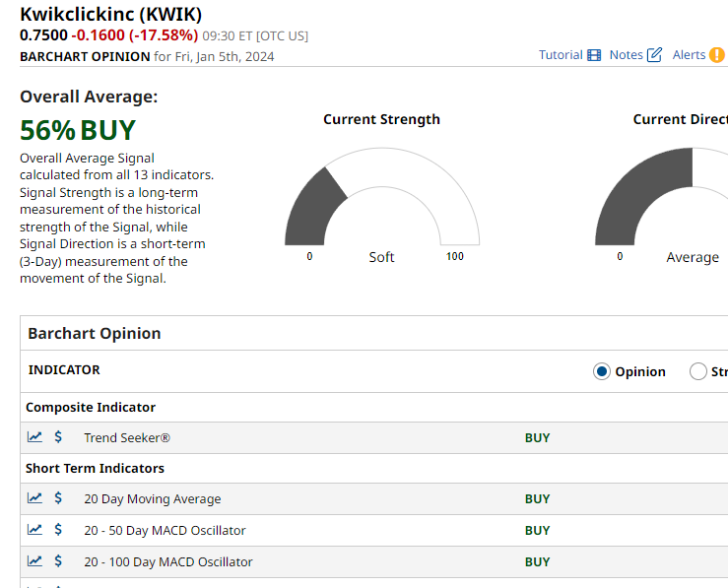Click the 20 Day Moving Average label
Image resolution: width=728 pixels, height=588 pixels.
(x=153, y=499)
